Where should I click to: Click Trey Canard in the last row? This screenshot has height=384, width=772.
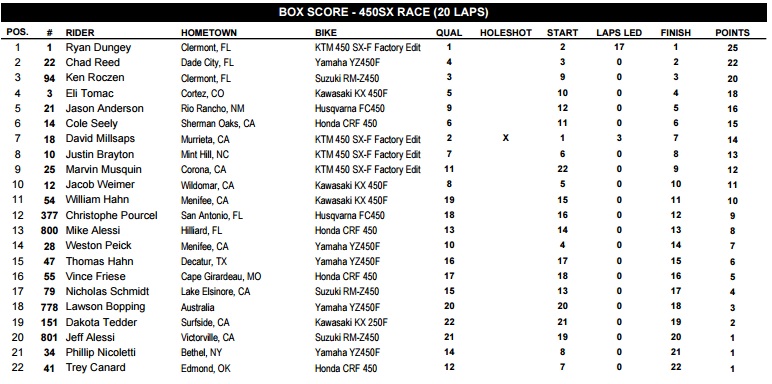click(x=96, y=368)
